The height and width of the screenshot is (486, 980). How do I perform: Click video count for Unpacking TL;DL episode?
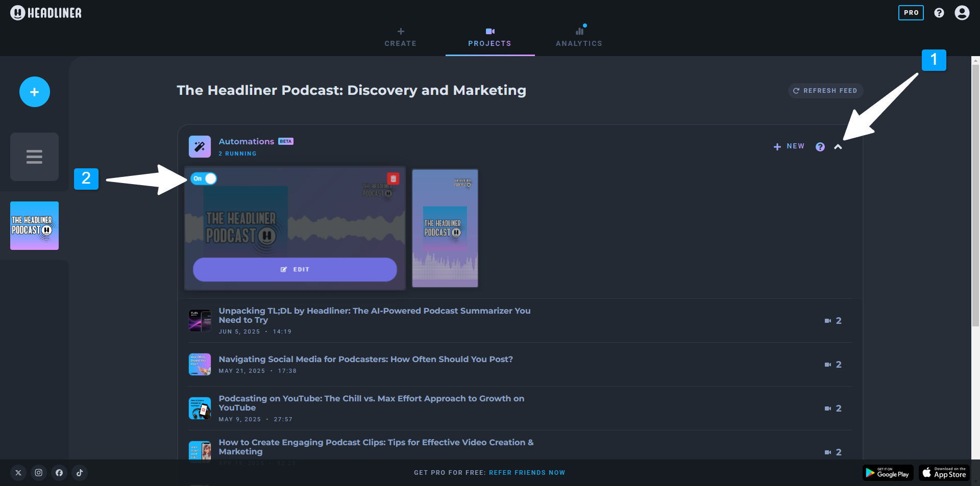[x=833, y=321]
